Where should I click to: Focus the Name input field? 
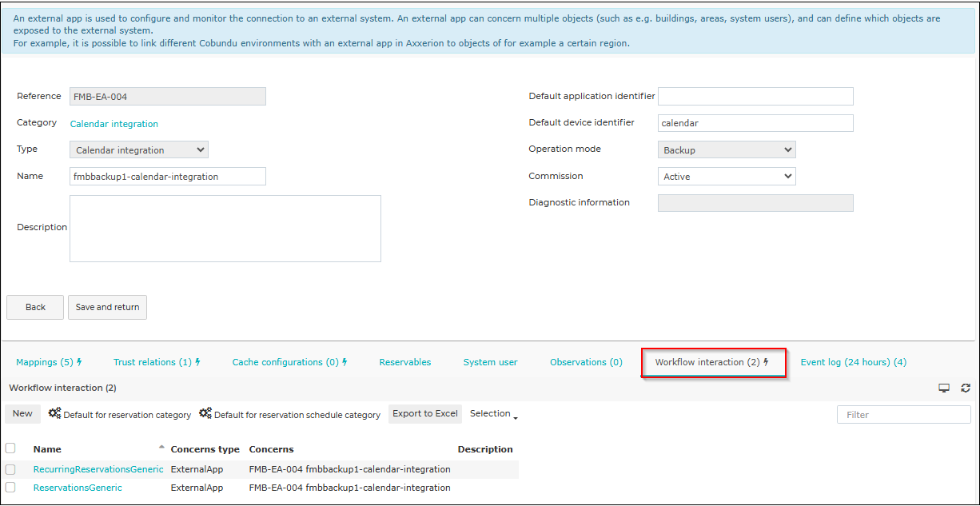pos(168,176)
